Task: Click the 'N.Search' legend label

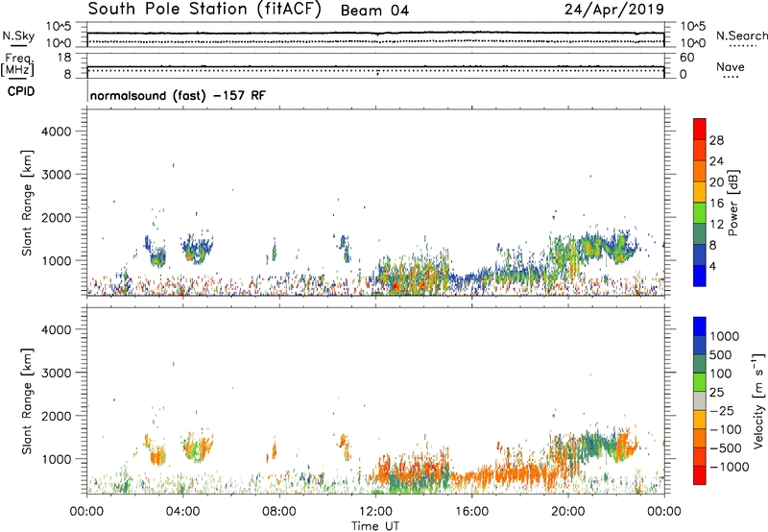Action: click(741, 36)
